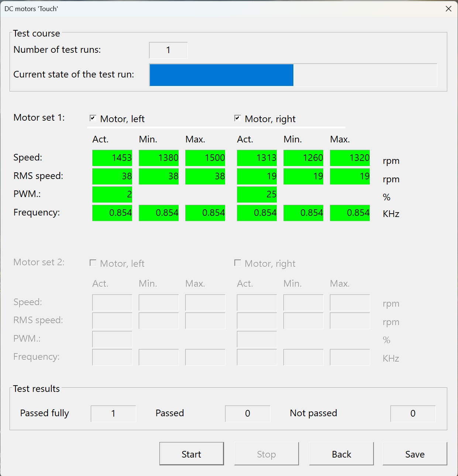The height and width of the screenshot is (476, 458).
Task: Click the Number of test runs field
Action: (168, 50)
